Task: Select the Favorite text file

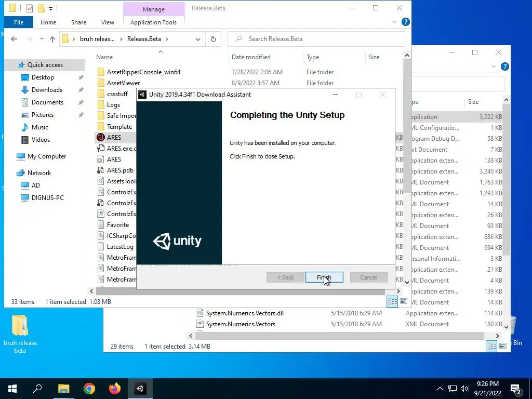Action: (x=117, y=224)
